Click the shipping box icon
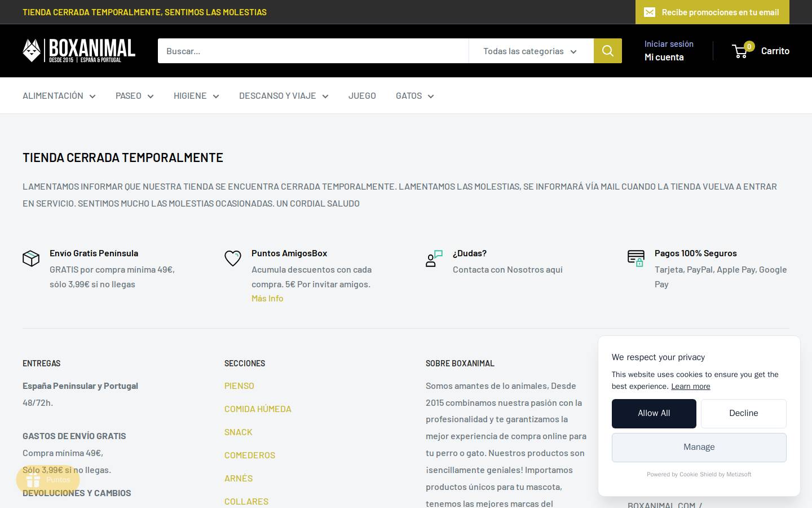The height and width of the screenshot is (508, 812). (x=31, y=259)
